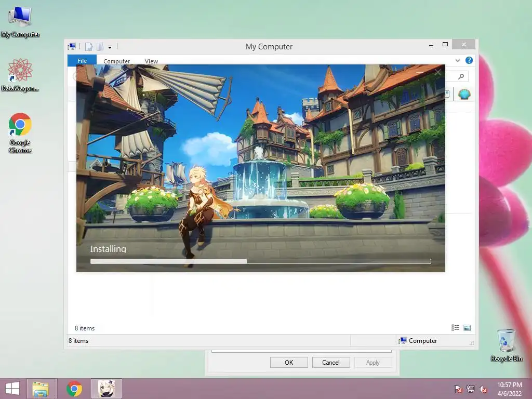Click Cancel in the background dialog

click(x=331, y=362)
